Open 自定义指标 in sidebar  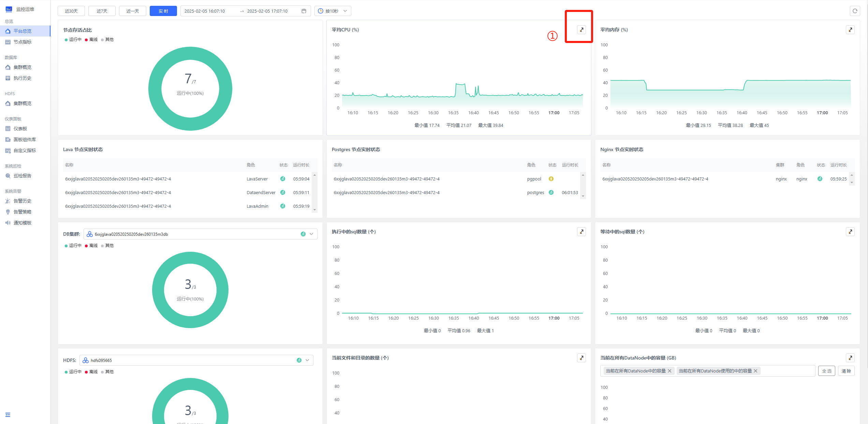tap(25, 150)
